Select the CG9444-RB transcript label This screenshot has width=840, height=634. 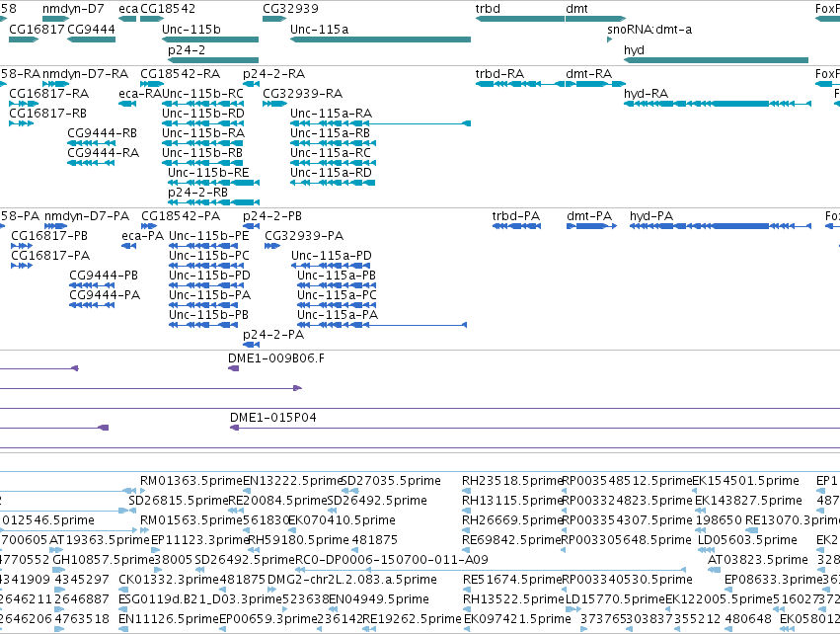tap(102, 133)
